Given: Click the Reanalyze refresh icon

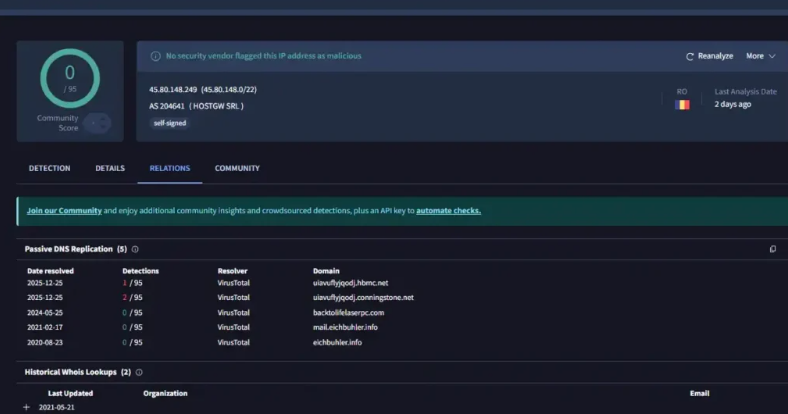Looking at the screenshot, I should coord(690,56).
